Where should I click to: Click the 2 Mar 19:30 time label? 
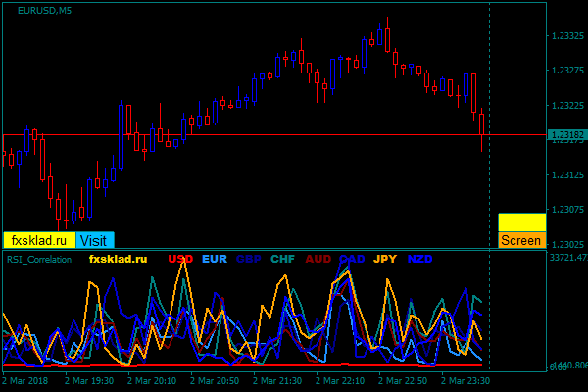click(89, 381)
